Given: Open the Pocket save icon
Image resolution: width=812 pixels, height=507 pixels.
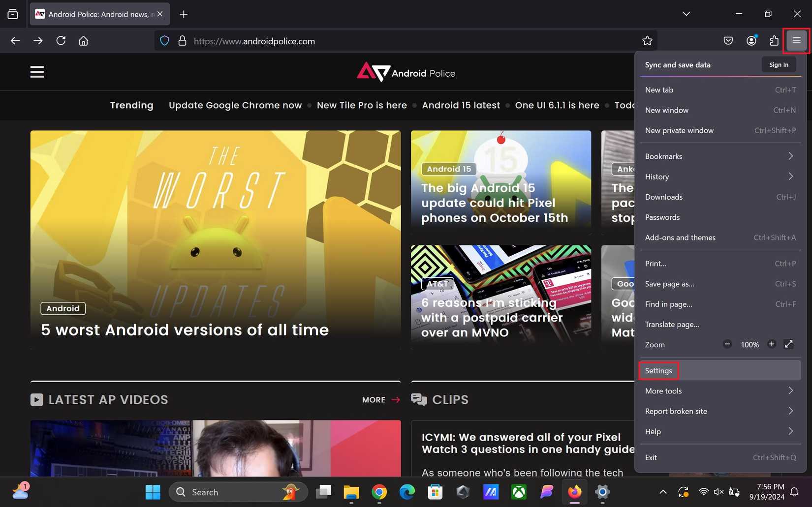Looking at the screenshot, I should (x=728, y=41).
